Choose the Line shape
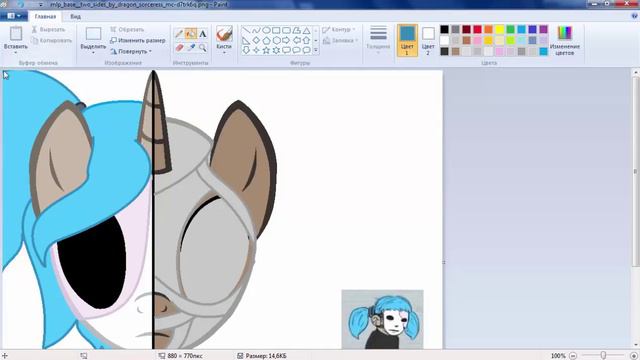Viewport: 640px width, 360px height. 246,31
